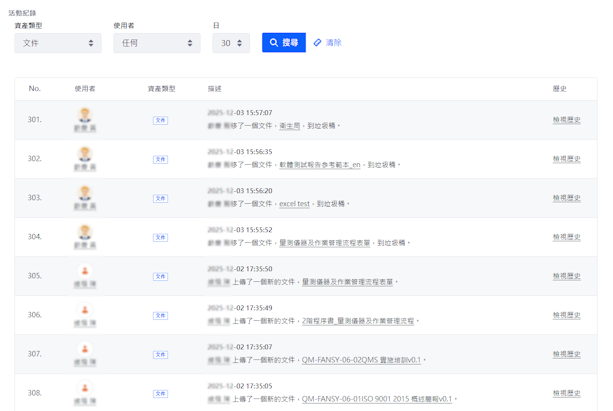
Task: Click 檢視歷史 for row 303
Action: 566,198
